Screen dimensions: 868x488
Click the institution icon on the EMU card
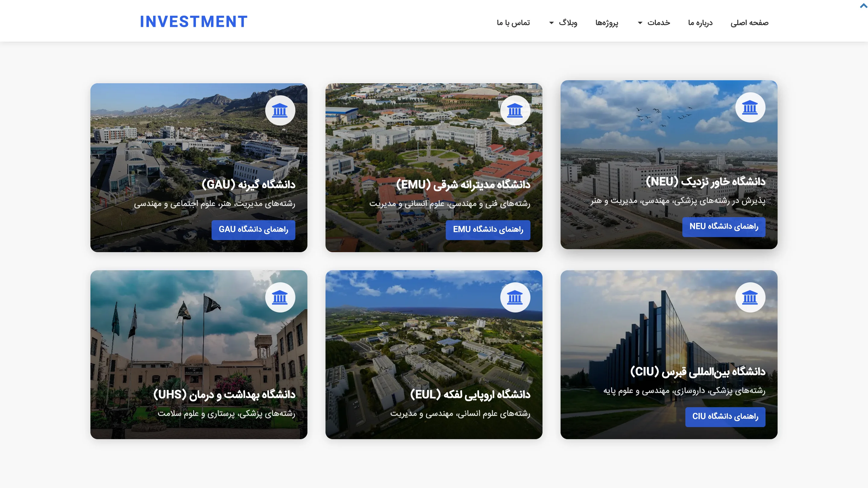(515, 111)
